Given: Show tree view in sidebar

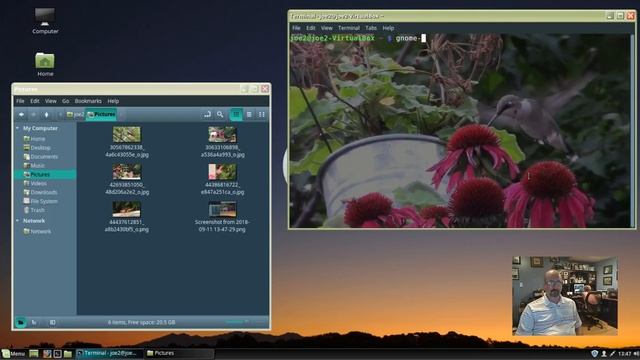Looking at the screenshot, I should (x=34, y=322).
